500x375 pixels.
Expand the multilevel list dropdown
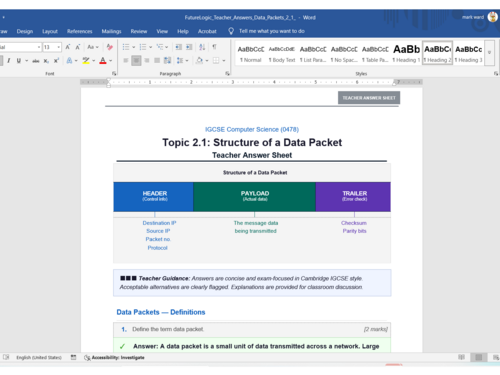[x=167, y=47]
